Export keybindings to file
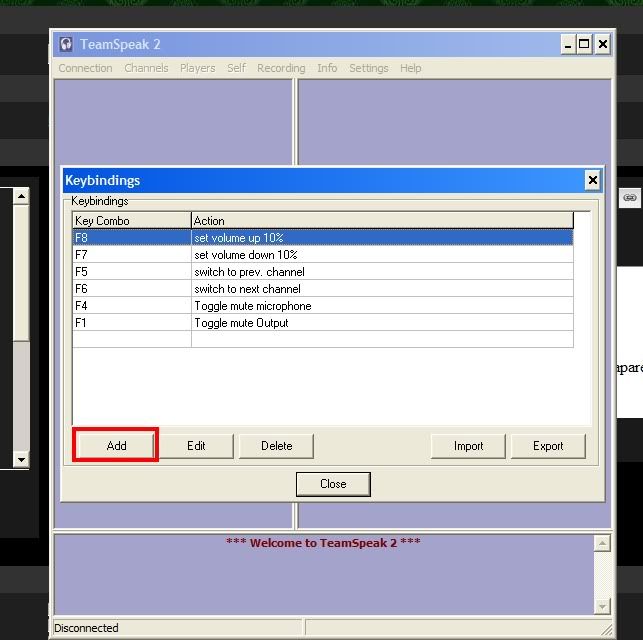 [x=548, y=446]
